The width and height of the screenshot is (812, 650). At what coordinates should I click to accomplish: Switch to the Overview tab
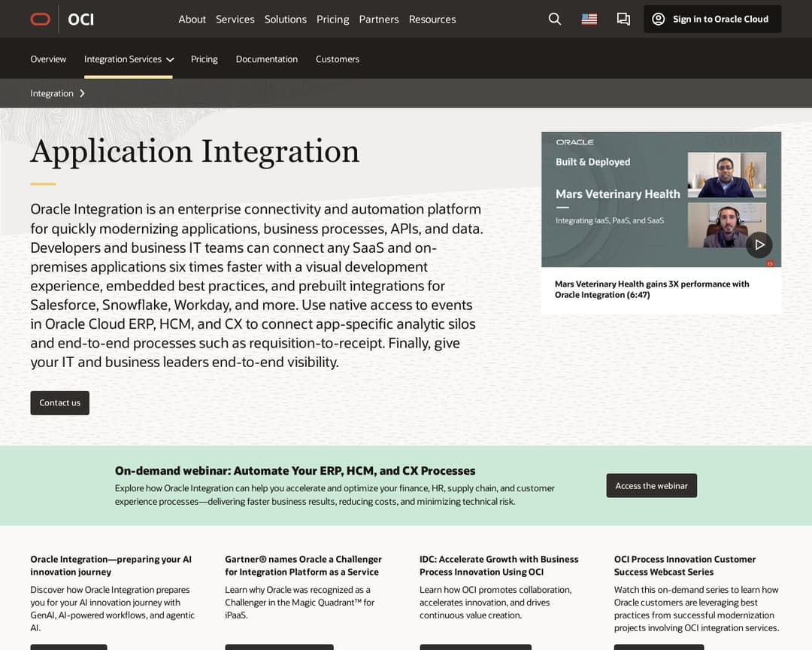[x=48, y=58]
